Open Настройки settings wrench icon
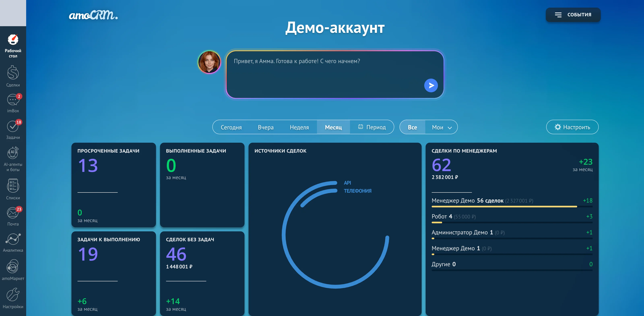 tap(13, 294)
